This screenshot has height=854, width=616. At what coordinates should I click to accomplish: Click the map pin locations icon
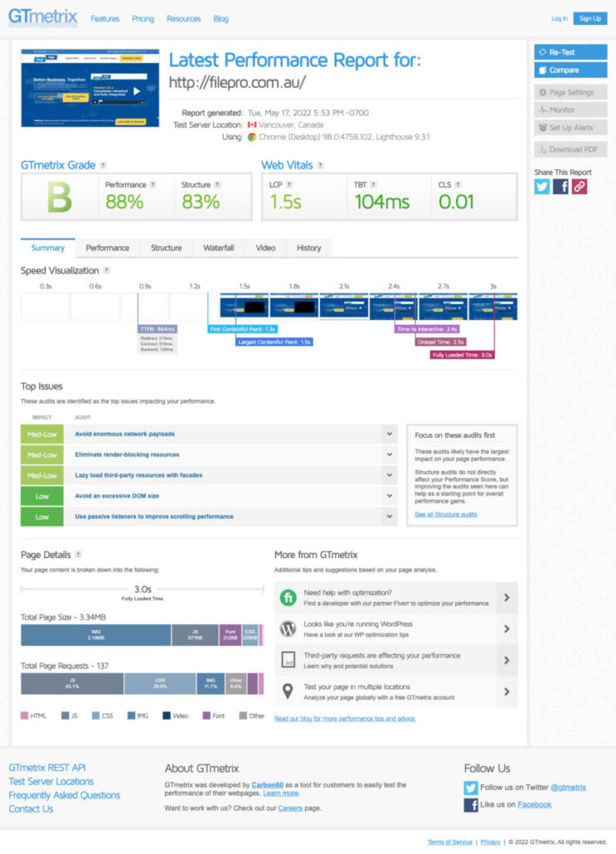[x=288, y=691]
